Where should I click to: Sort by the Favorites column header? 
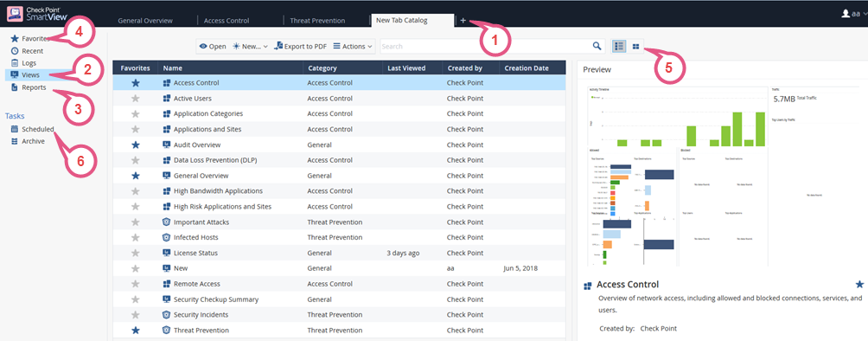[135, 68]
